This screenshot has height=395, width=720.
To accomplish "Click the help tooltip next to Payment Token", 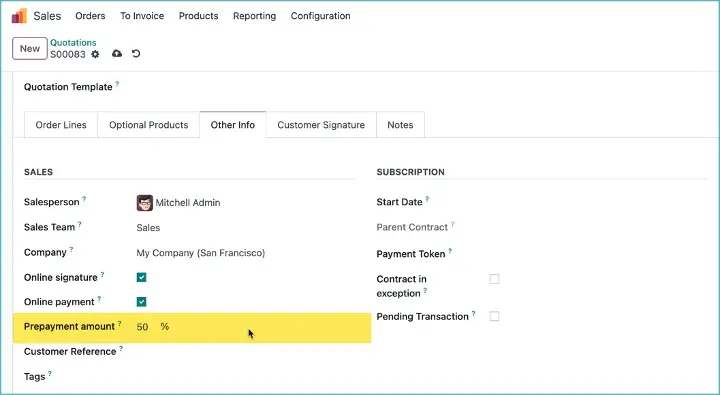I will click(450, 251).
